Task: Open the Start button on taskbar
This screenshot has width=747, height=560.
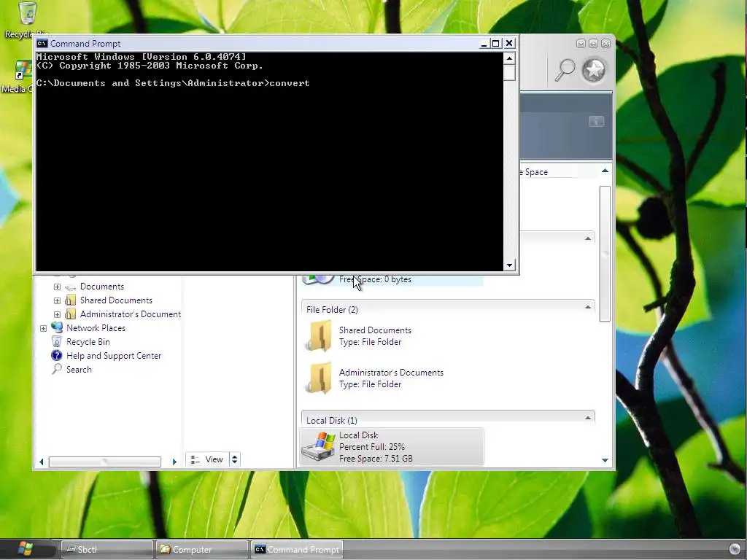Action: point(26,548)
